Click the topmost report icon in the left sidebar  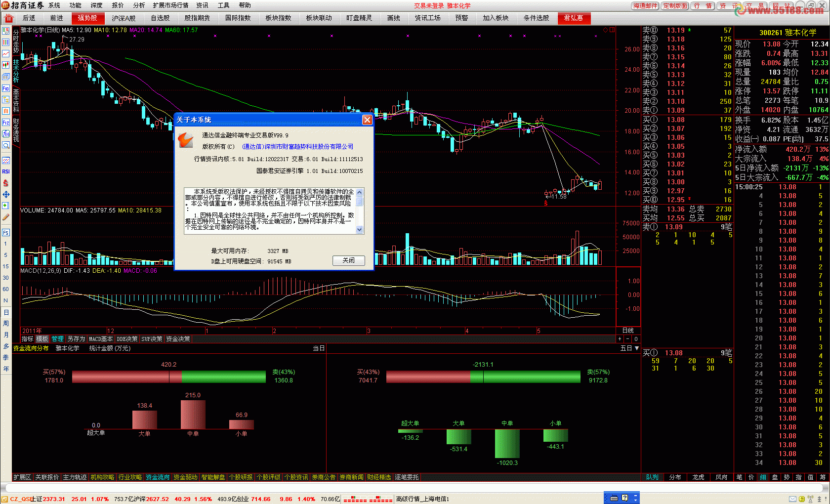point(6,31)
